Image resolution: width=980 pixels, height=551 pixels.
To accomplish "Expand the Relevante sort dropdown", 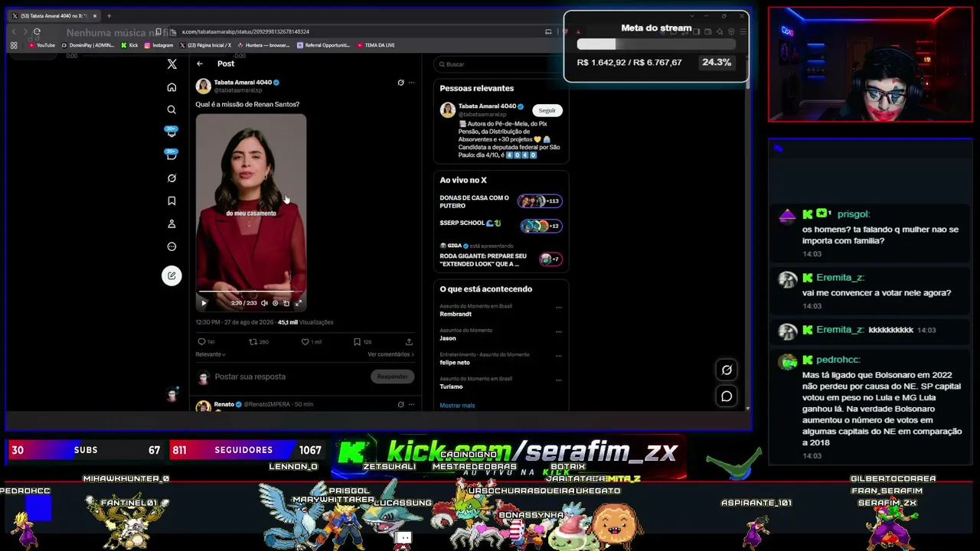I will pyautogui.click(x=211, y=354).
